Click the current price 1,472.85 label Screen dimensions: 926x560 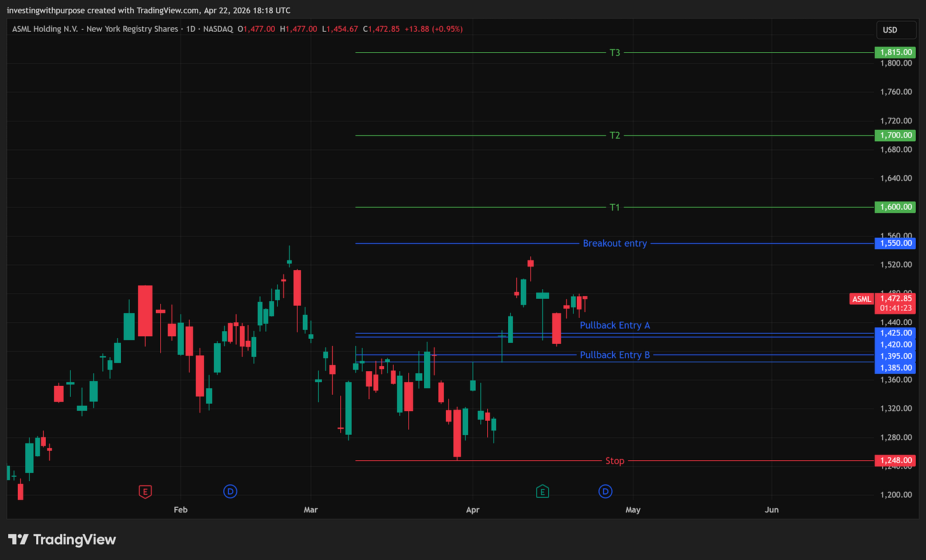tap(895, 299)
